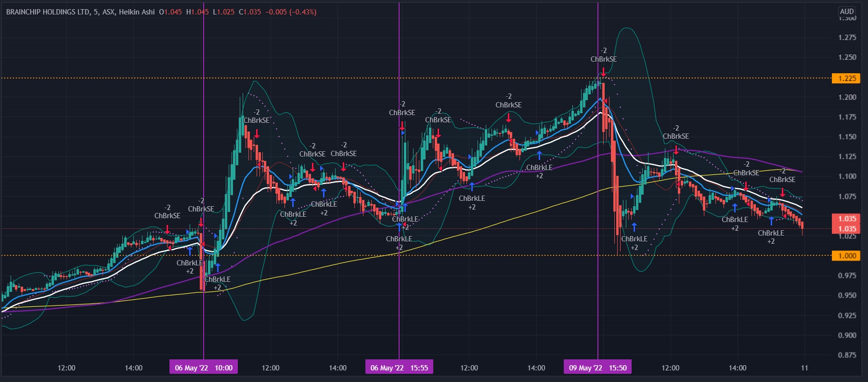Select the orange 1.000 price level label
This screenshot has width=868, height=382.
tap(847, 256)
